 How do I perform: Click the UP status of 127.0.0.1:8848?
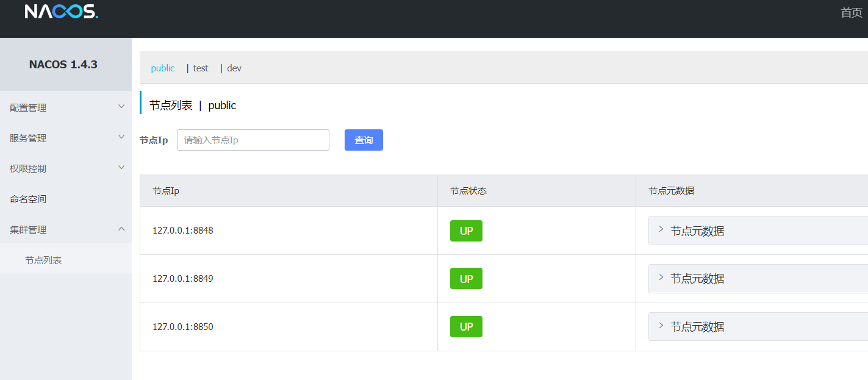click(x=466, y=231)
